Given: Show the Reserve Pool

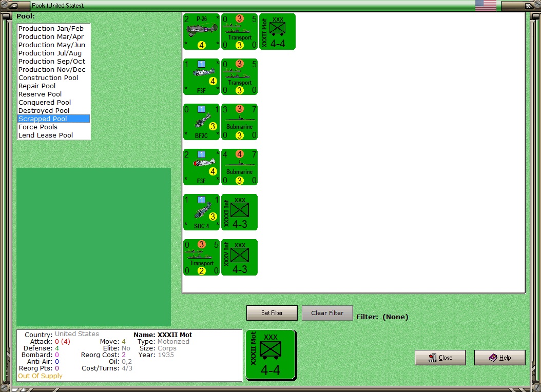Looking at the screenshot, I should click(x=53, y=94).
